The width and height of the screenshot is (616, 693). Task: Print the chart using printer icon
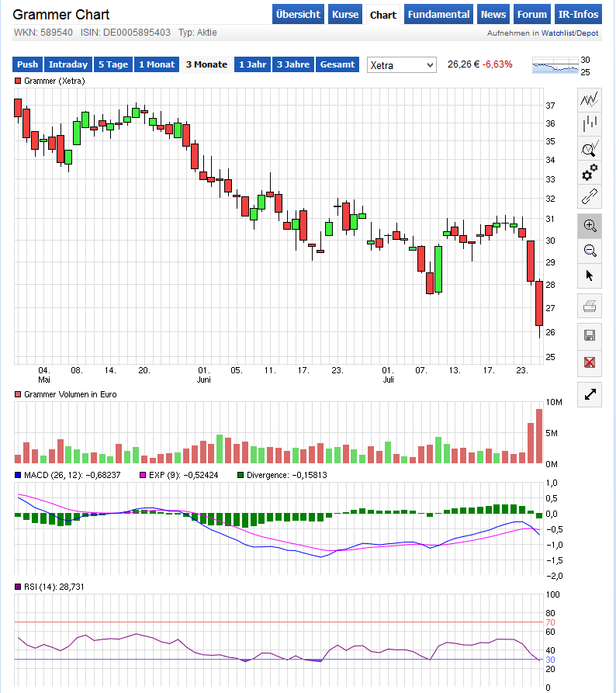[x=590, y=306]
